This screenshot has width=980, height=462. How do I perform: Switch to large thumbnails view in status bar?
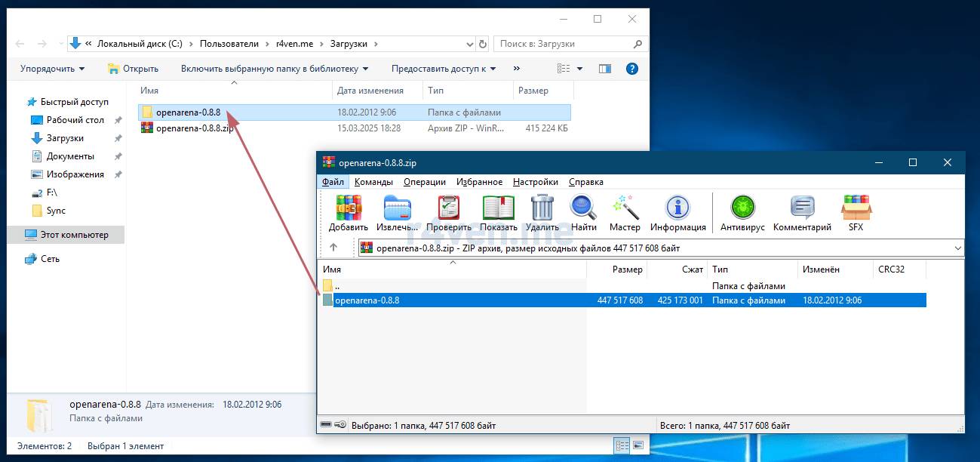pyautogui.click(x=638, y=445)
